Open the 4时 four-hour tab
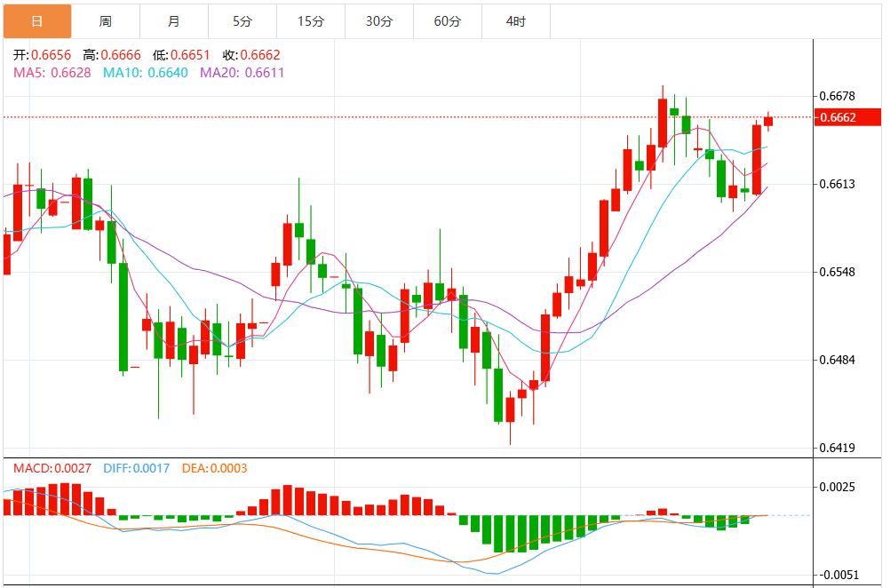This screenshot has height=588, width=890. click(x=516, y=21)
